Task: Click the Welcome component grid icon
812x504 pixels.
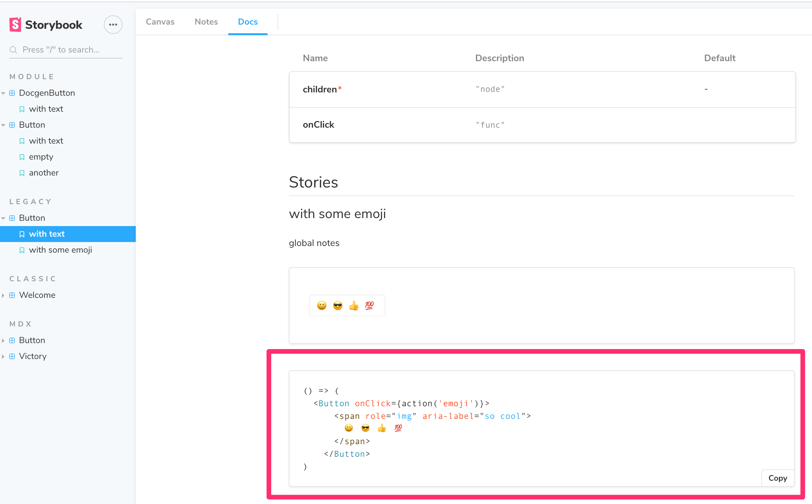Action: [12, 295]
